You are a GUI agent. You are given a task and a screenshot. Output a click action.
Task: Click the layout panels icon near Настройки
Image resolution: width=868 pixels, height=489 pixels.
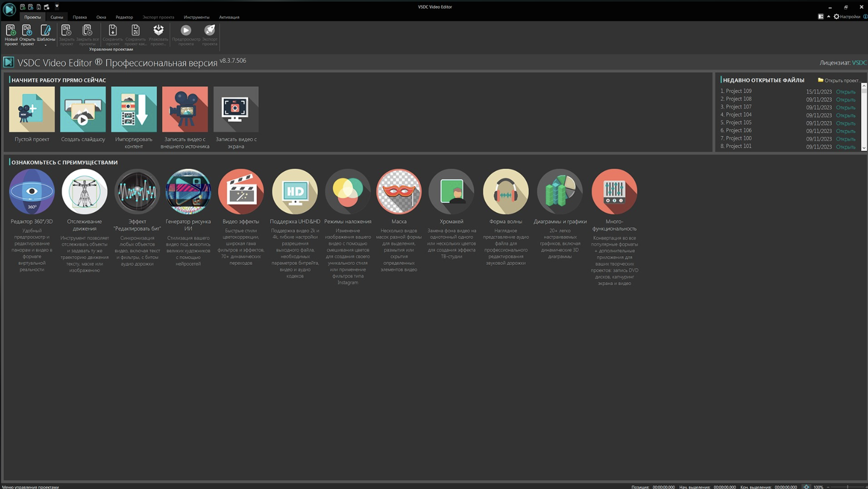[x=821, y=17]
